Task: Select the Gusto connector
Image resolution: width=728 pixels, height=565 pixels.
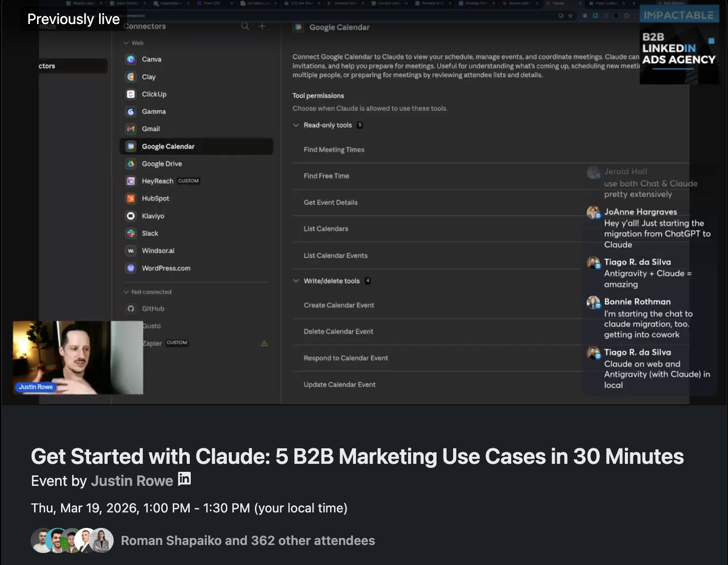Action: [x=152, y=326]
